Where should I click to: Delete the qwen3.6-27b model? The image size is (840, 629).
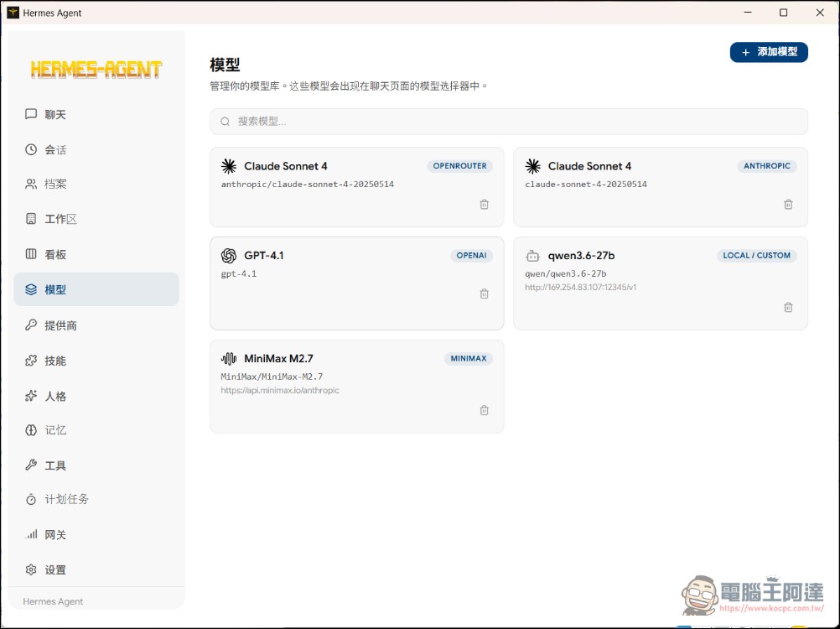click(788, 308)
